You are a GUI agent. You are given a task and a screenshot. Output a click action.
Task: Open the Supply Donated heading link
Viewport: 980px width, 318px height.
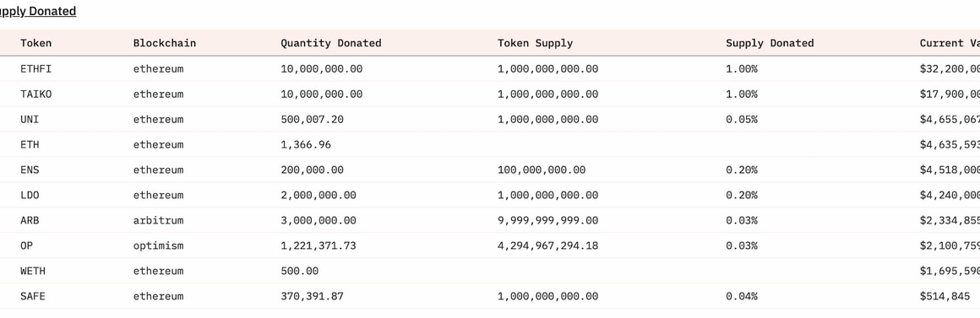[x=37, y=11]
